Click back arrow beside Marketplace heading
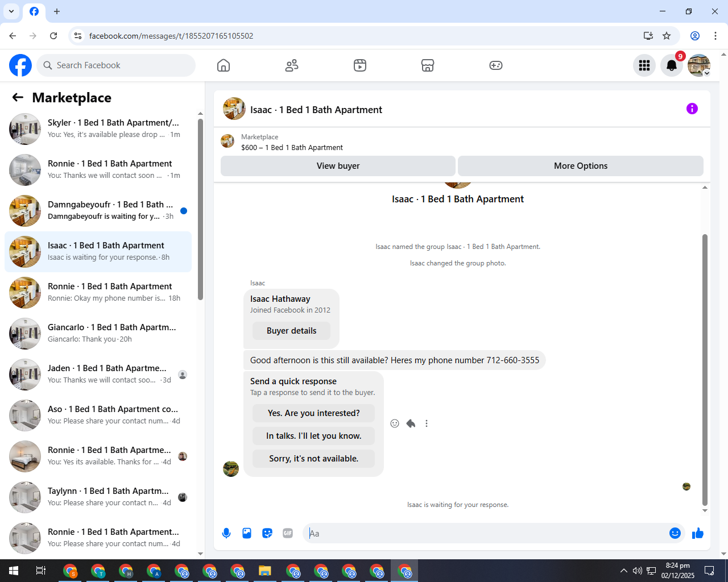The height and width of the screenshot is (582, 728). 18,98
